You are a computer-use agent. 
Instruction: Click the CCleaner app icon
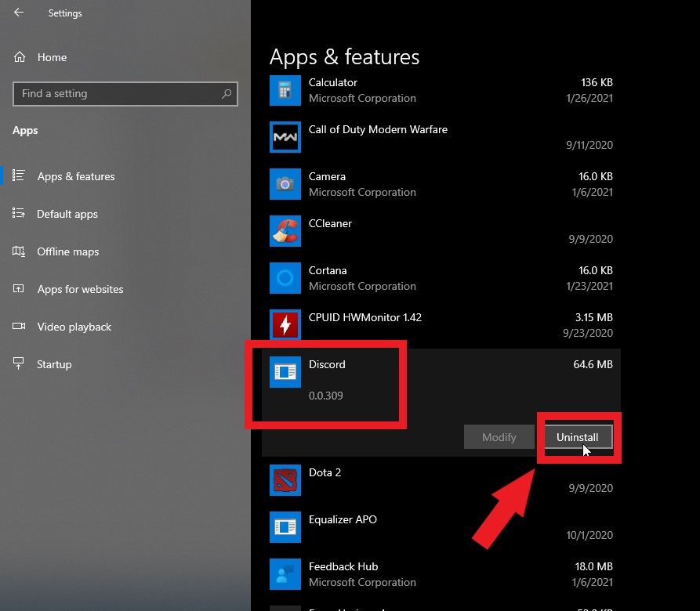[285, 231]
